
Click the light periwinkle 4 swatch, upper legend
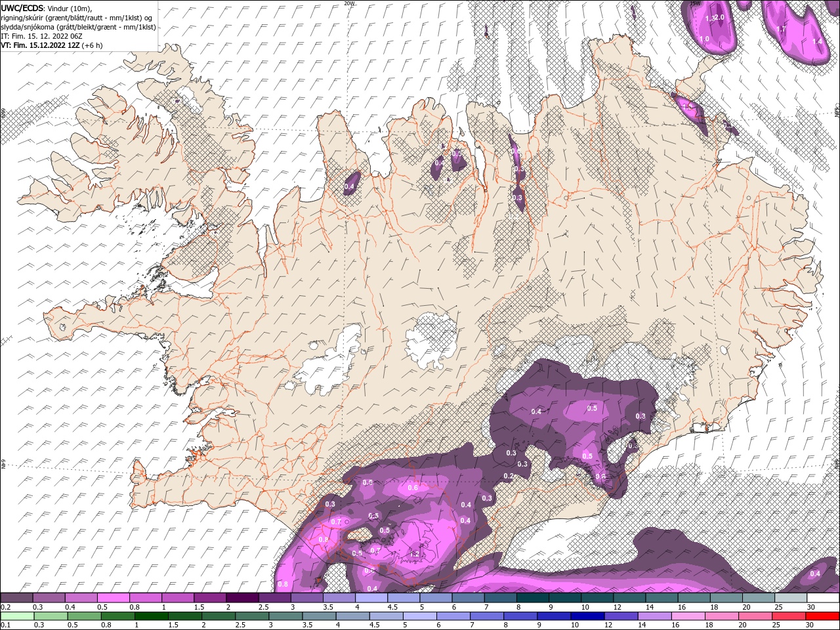point(371,598)
